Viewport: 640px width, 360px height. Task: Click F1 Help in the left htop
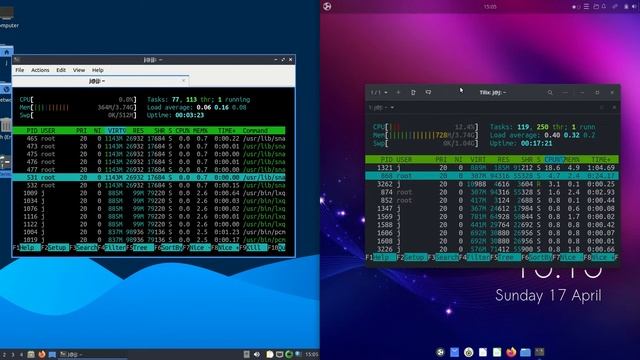coord(27,248)
